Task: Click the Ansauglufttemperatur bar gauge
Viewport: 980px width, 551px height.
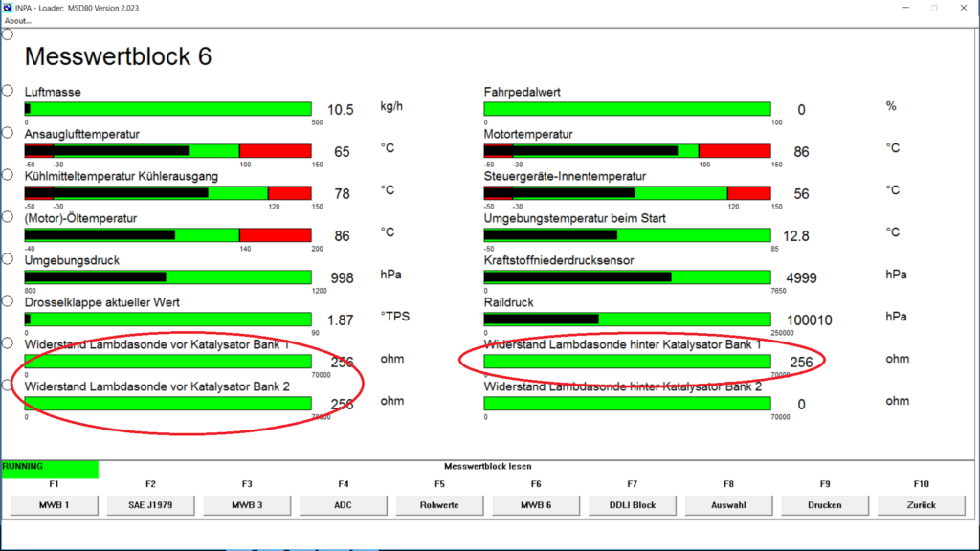Action: (168, 150)
